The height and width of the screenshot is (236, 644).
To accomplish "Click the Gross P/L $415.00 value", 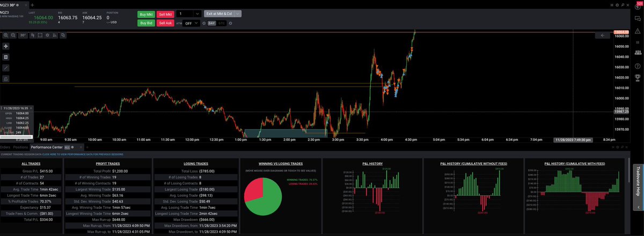I will coord(46,170).
